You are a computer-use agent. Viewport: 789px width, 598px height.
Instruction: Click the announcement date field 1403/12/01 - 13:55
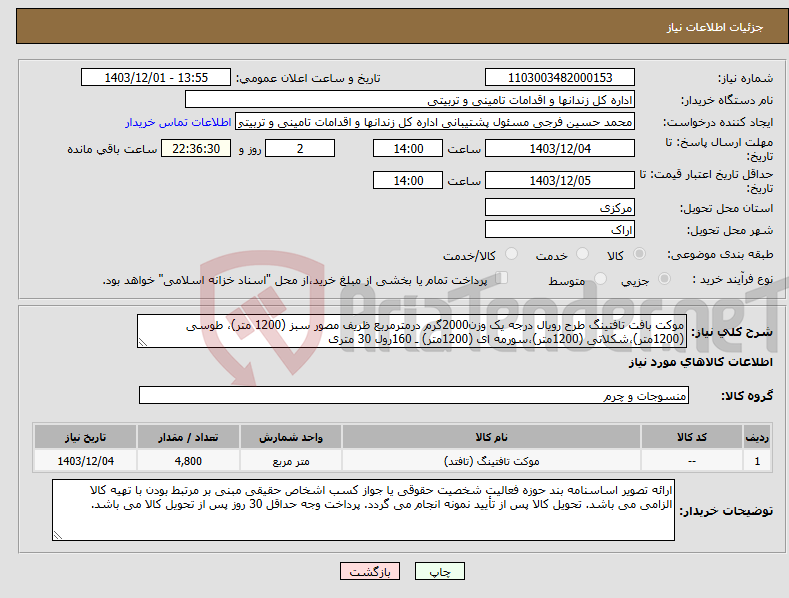(x=156, y=78)
